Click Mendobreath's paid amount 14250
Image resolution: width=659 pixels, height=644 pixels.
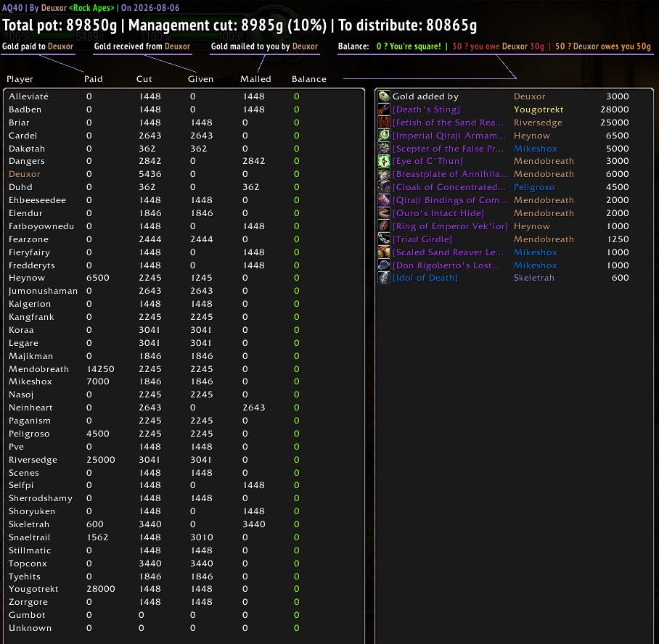point(100,369)
